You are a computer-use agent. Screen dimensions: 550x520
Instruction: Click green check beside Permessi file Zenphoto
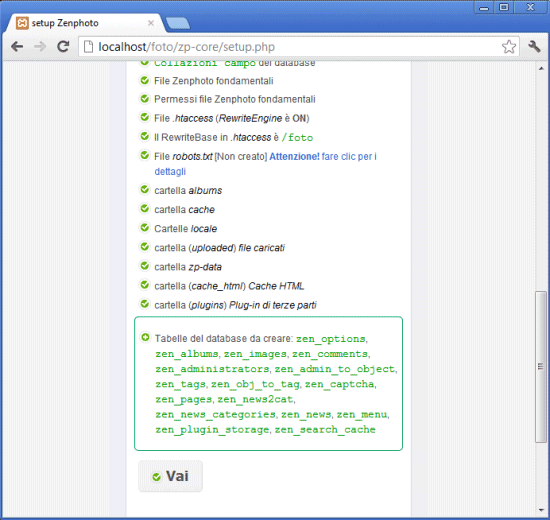145,99
